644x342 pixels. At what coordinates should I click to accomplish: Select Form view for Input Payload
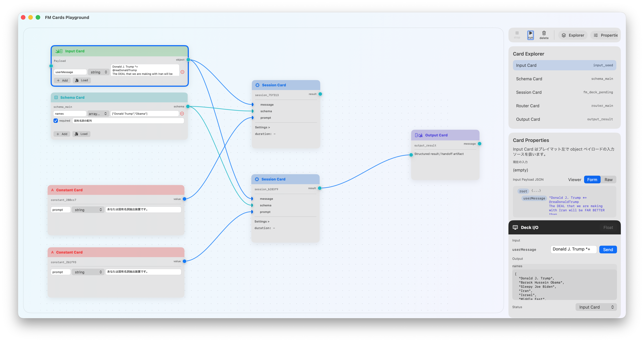(592, 180)
